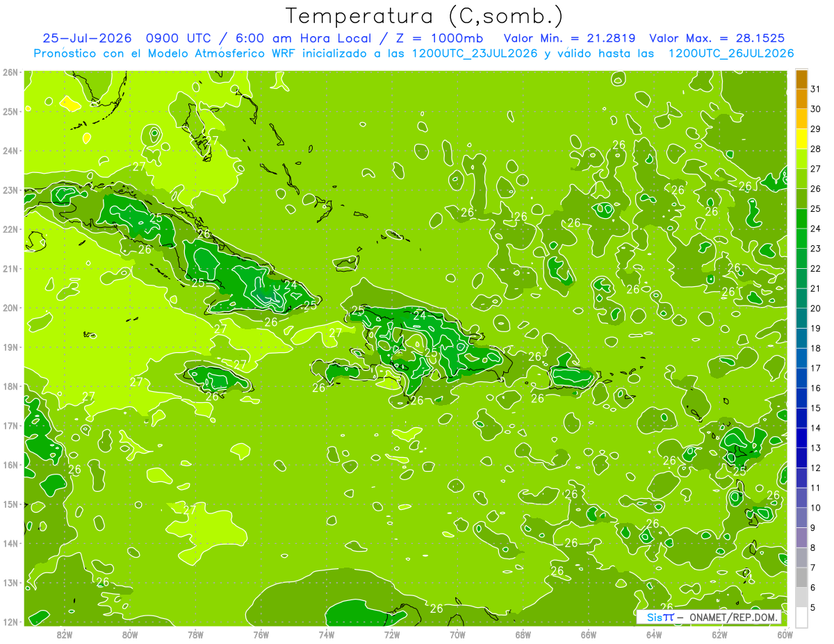Click the '19N' latitude axis label

(x=10, y=347)
